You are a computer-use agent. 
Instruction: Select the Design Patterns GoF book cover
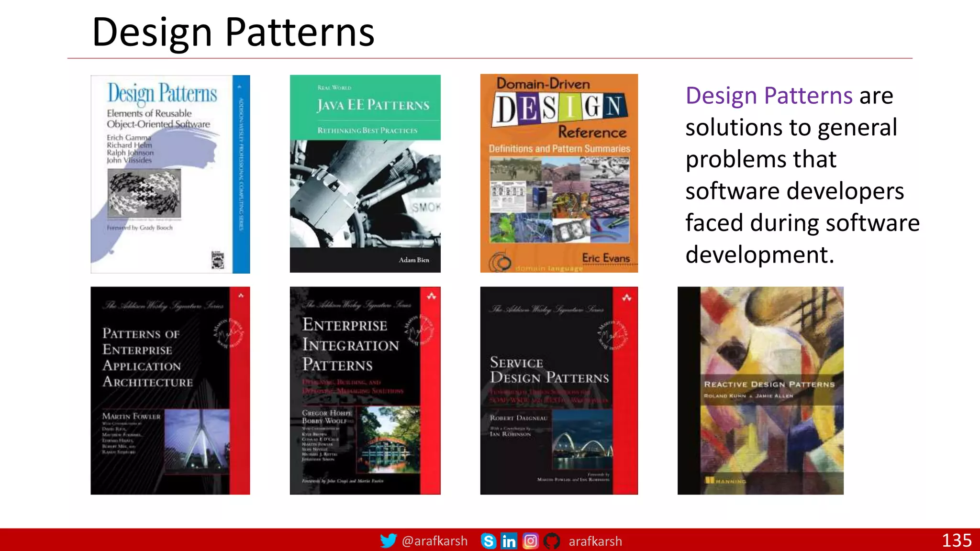pos(170,174)
